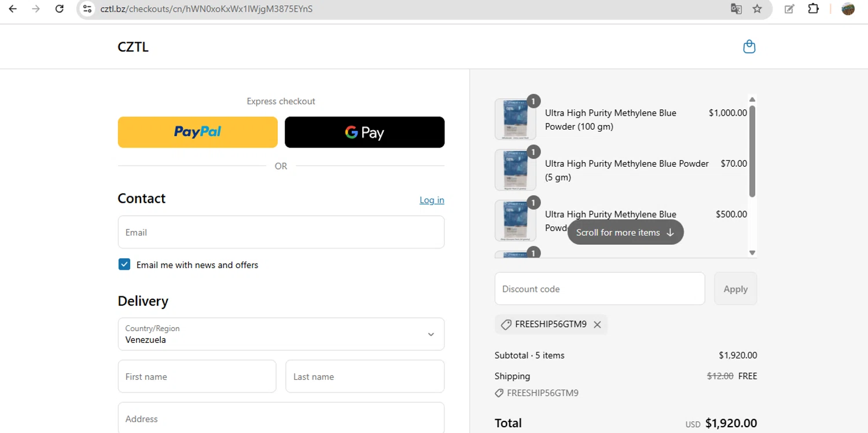Click 'Subtotal · 5 items' text
The image size is (868, 433).
pyautogui.click(x=529, y=355)
